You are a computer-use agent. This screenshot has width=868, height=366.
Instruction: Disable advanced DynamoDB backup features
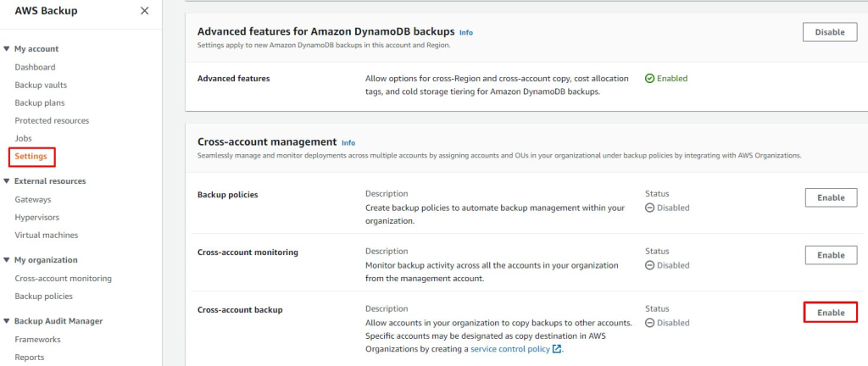pyautogui.click(x=830, y=32)
